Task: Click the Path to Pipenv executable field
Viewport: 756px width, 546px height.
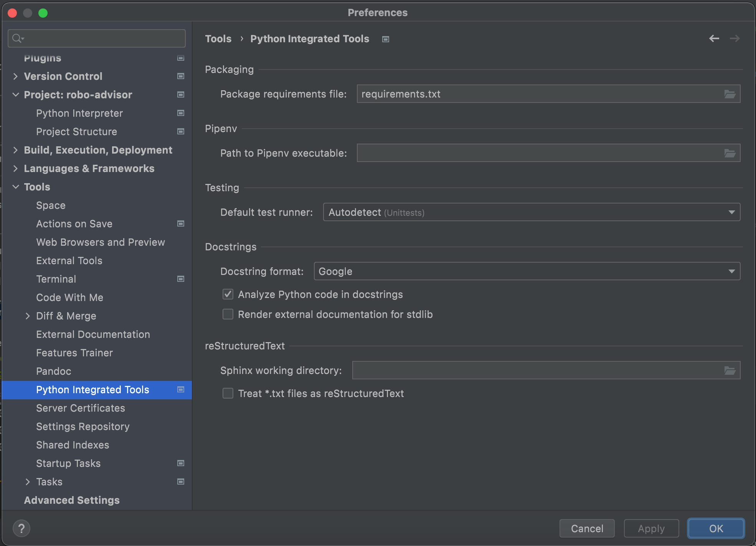Action: click(x=539, y=153)
